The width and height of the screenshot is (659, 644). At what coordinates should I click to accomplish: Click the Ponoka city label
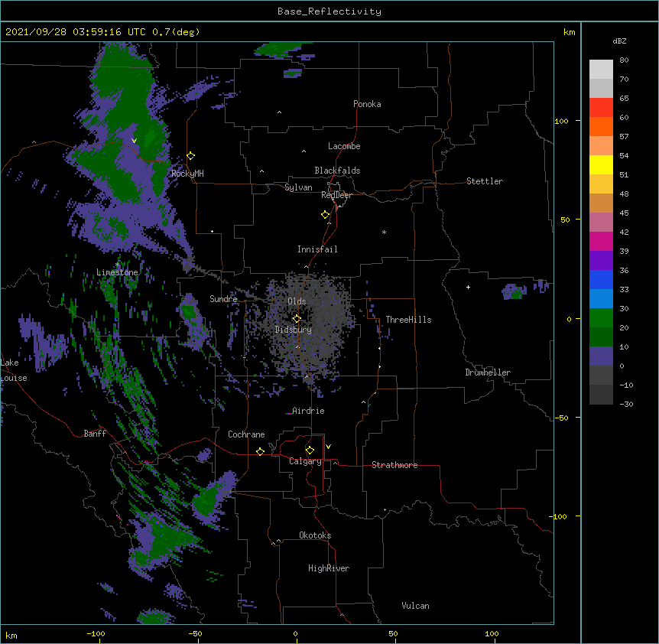367,104
